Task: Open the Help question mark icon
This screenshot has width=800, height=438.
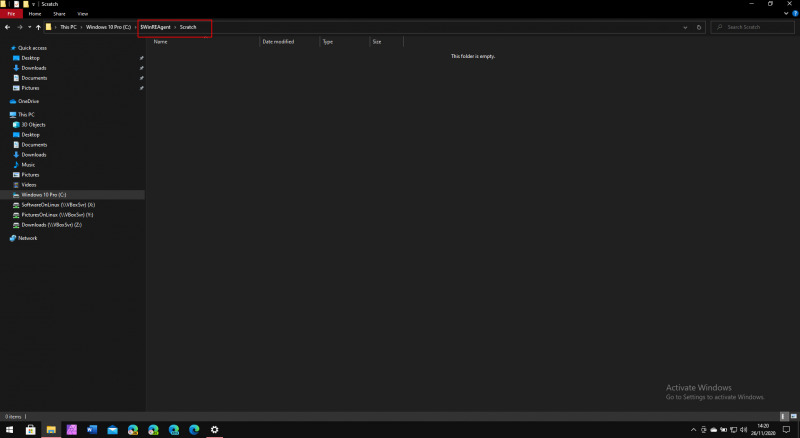Action: pyautogui.click(x=794, y=15)
